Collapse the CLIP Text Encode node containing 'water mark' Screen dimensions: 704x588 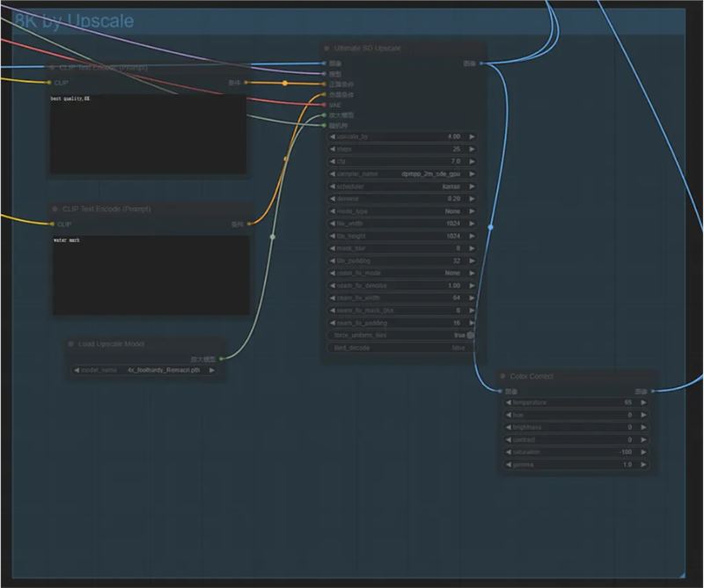[x=55, y=209]
